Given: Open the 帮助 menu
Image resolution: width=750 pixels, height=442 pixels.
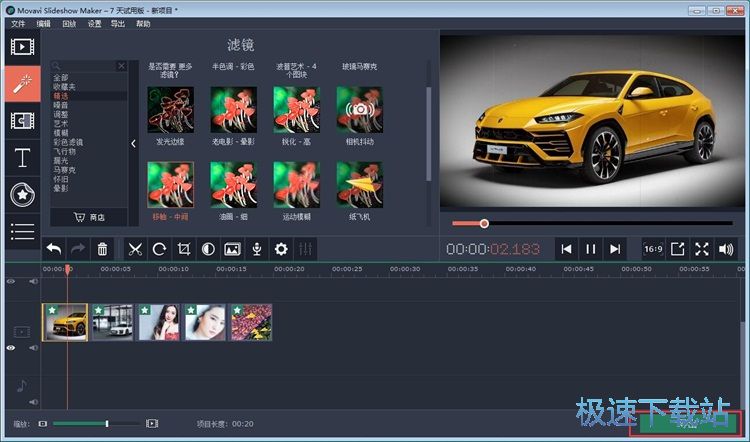Looking at the screenshot, I should [143, 24].
